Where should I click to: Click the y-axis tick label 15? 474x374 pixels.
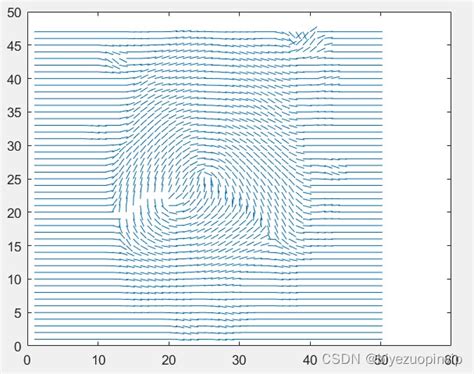tap(14, 247)
